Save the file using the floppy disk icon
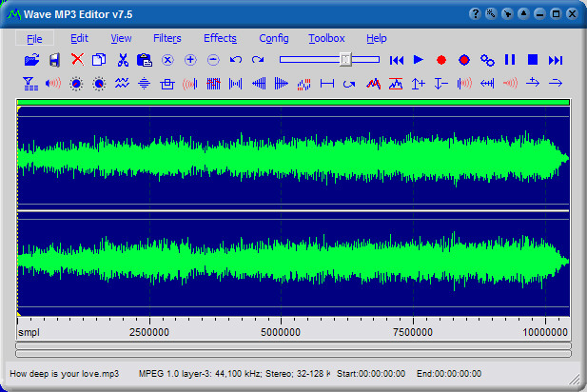 coord(54,60)
